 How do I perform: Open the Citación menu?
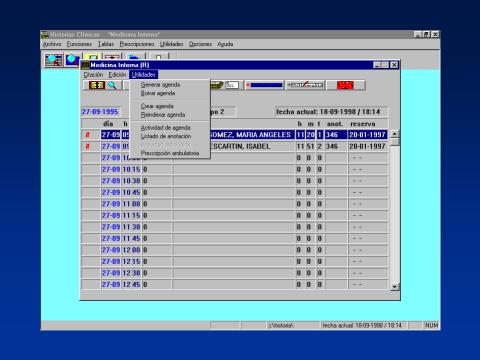pos(93,75)
